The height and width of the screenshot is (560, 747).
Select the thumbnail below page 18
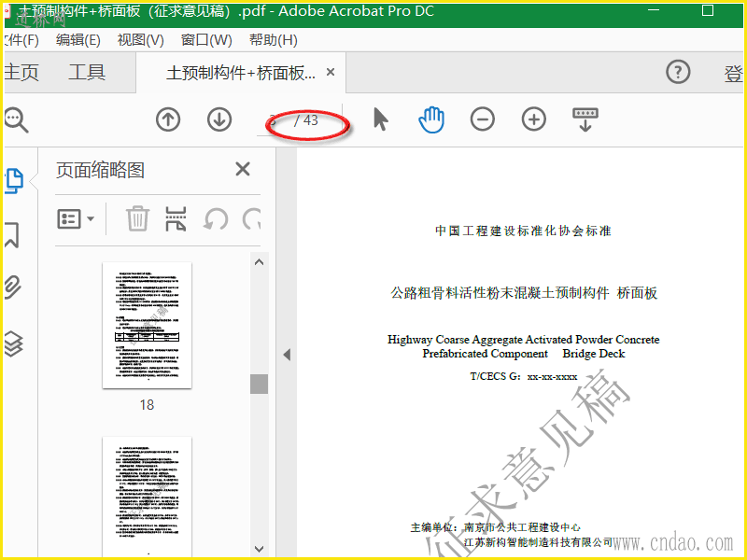148,496
